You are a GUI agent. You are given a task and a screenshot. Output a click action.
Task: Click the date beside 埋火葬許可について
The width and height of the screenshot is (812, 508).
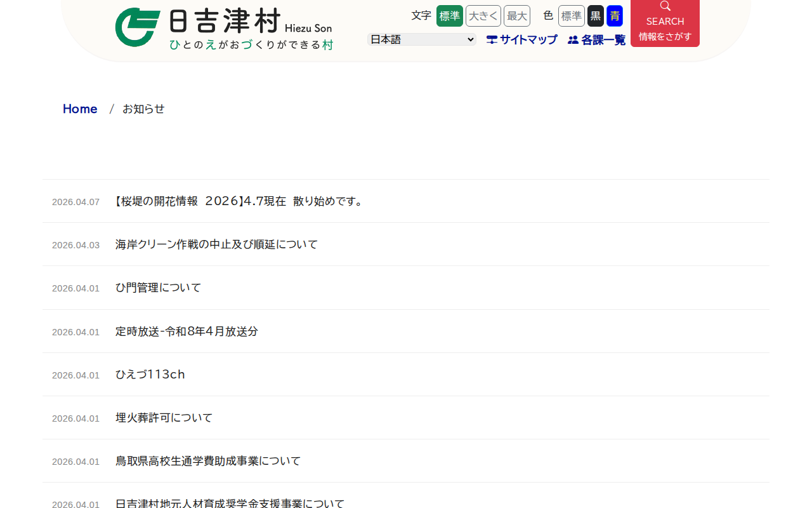click(75, 418)
